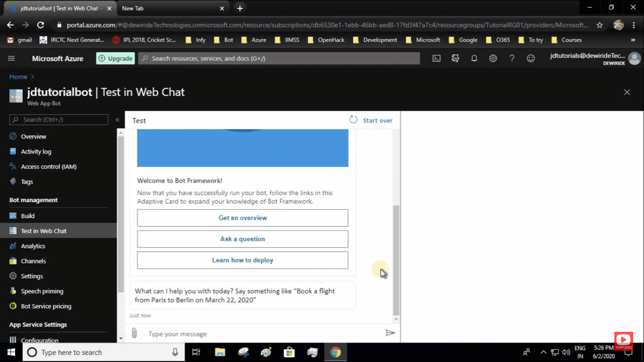Open the feedback smiley icon
This screenshot has width=644, height=362.
531,58
